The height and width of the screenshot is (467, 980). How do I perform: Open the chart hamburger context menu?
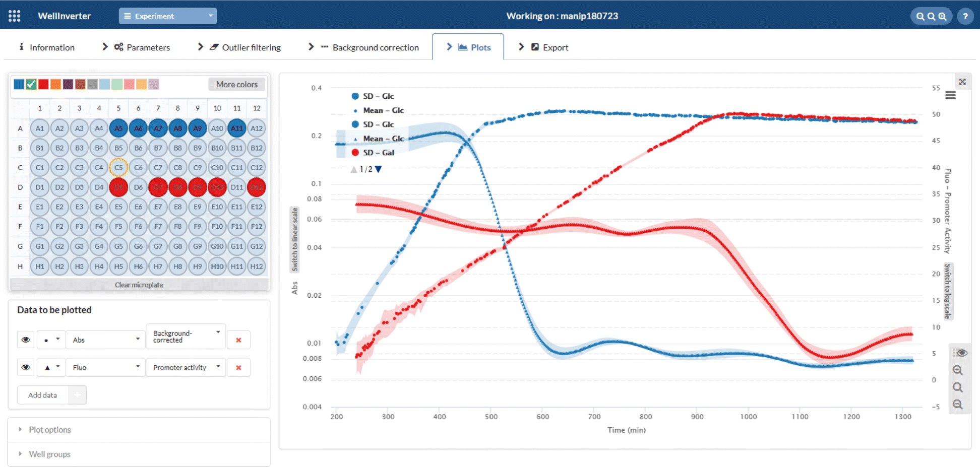point(951,95)
